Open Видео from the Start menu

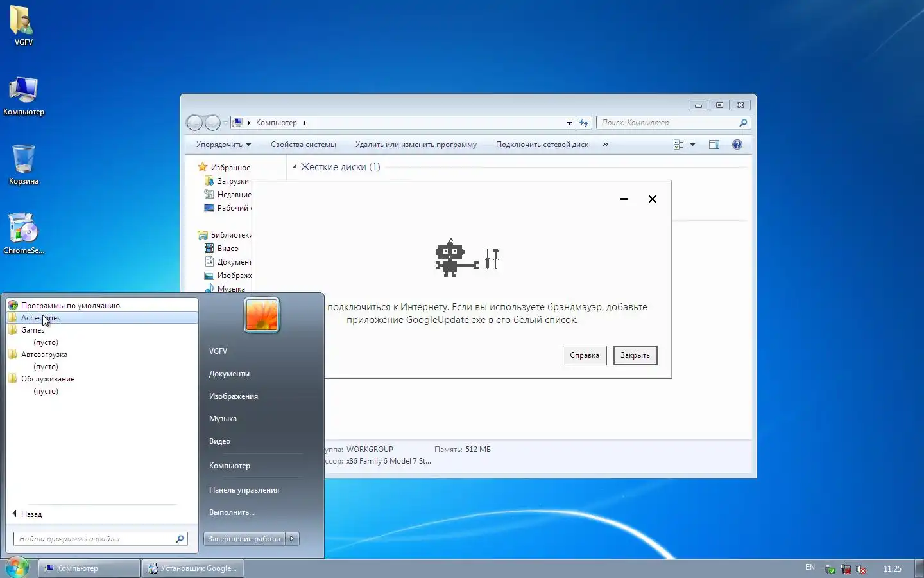pos(219,441)
